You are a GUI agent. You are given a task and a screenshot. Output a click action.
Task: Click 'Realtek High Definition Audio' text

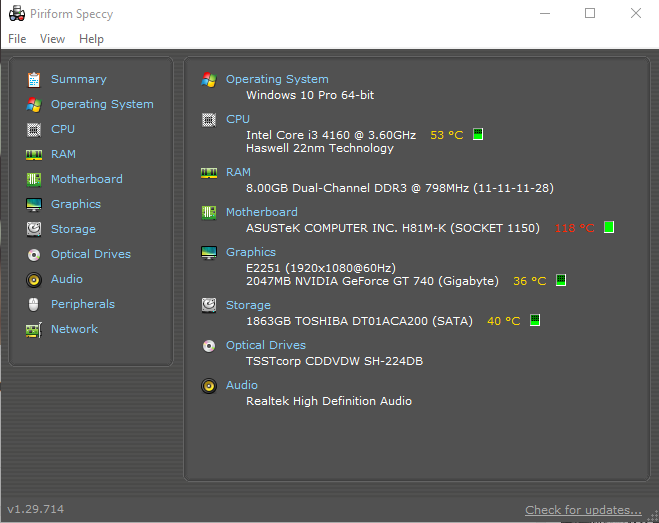tap(329, 401)
